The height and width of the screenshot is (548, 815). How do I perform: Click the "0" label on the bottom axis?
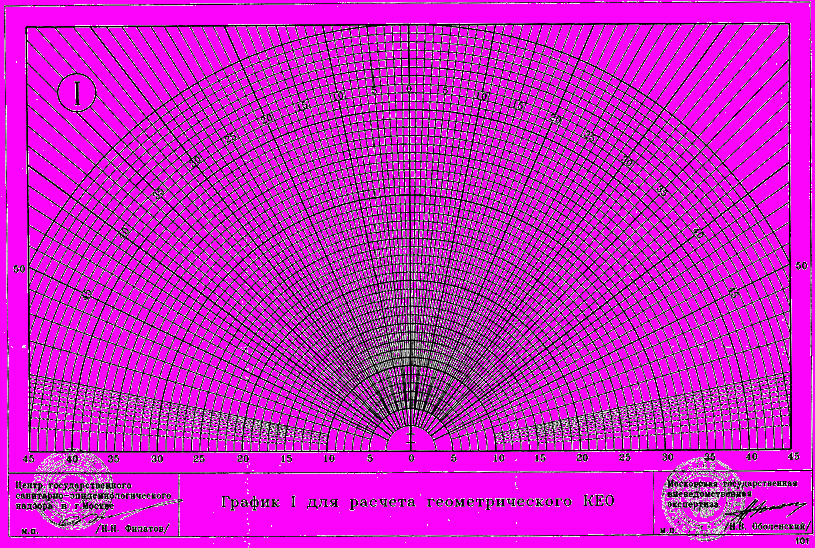[411, 459]
